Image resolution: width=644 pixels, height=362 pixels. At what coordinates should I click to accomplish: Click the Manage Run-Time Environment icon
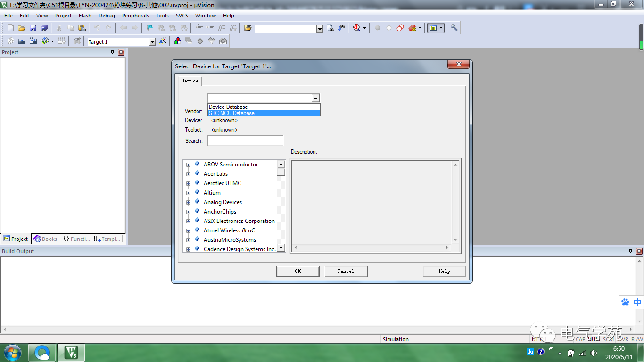click(x=200, y=41)
